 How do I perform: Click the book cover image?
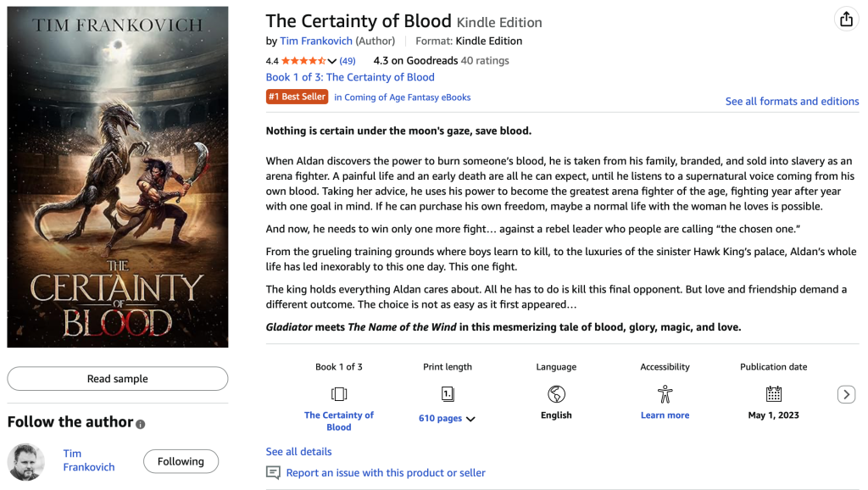coord(118,177)
